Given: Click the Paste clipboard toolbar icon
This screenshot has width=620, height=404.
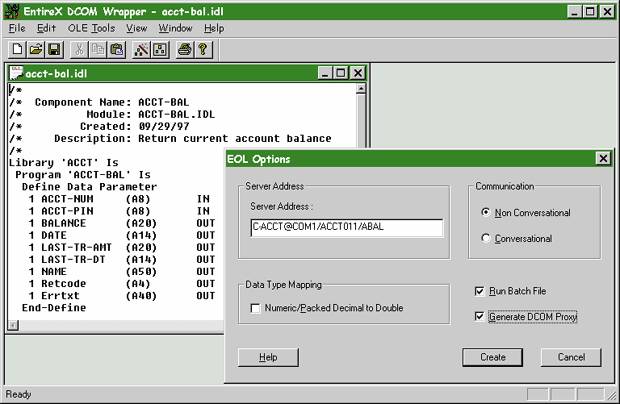Looking at the screenshot, I should tap(117, 49).
